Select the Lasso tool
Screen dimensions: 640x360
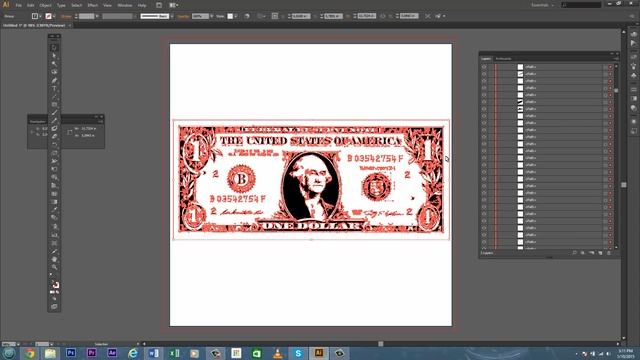(x=54, y=72)
